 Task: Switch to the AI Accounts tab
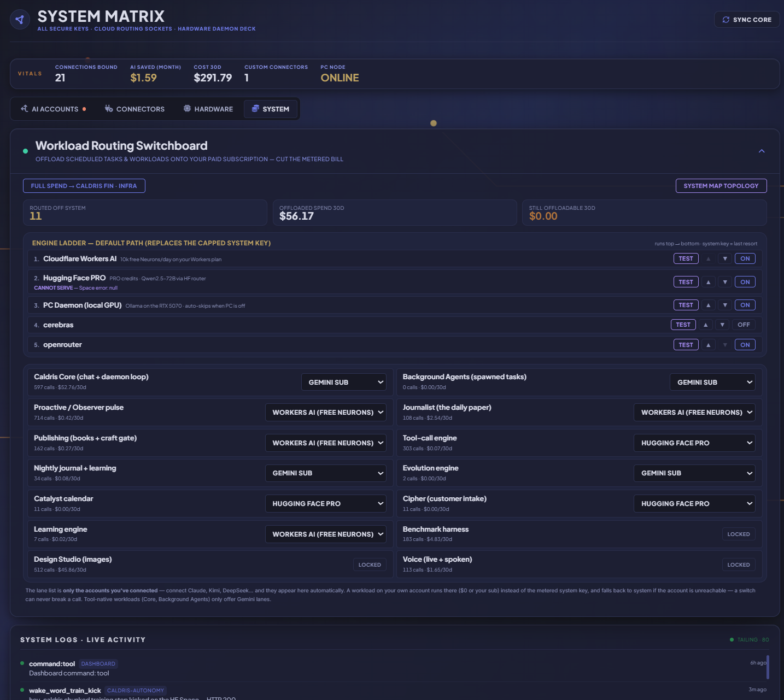coord(53,109)
